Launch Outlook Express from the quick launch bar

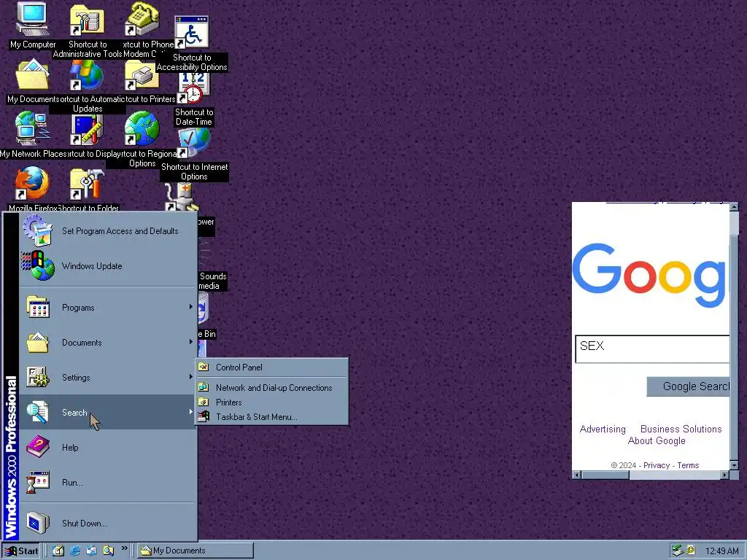pos(91,551)
